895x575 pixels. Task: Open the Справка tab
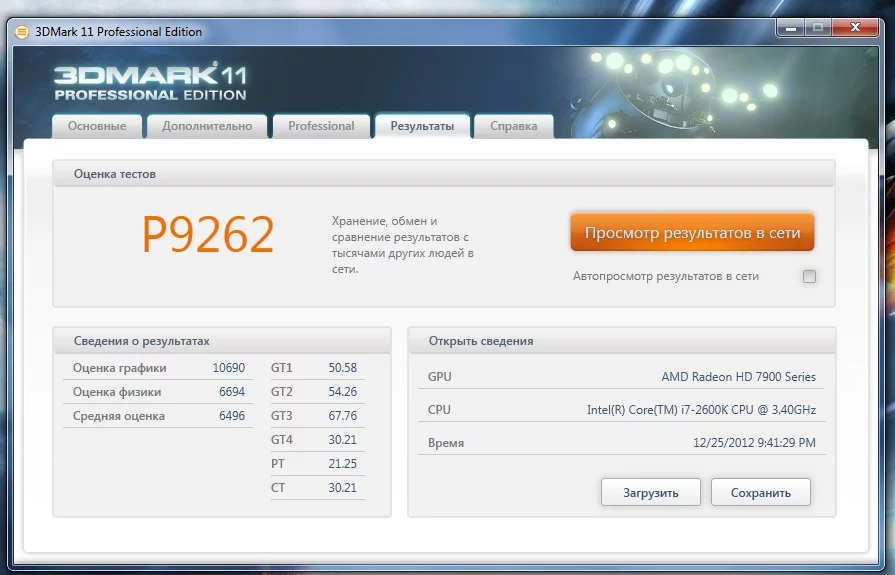pos(513,126)
